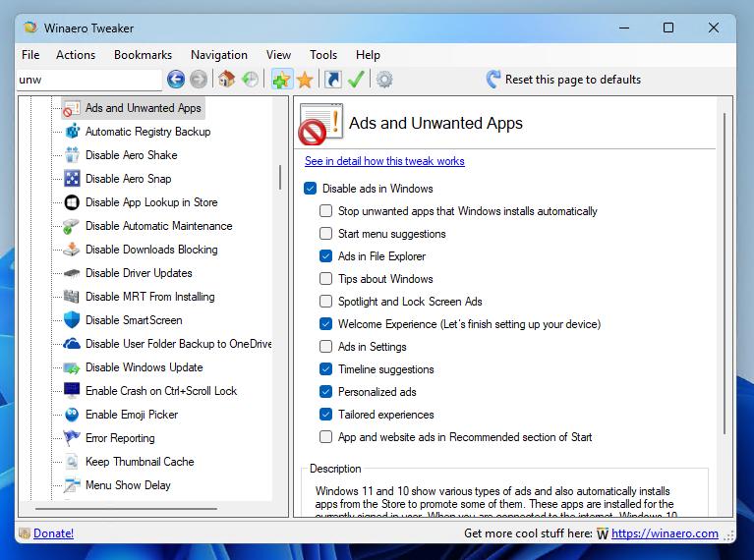The width and height of the screenshot is (754, 560).
Task: Click Disable Downloads Blocking icon
Action: (x=72, y=249)
